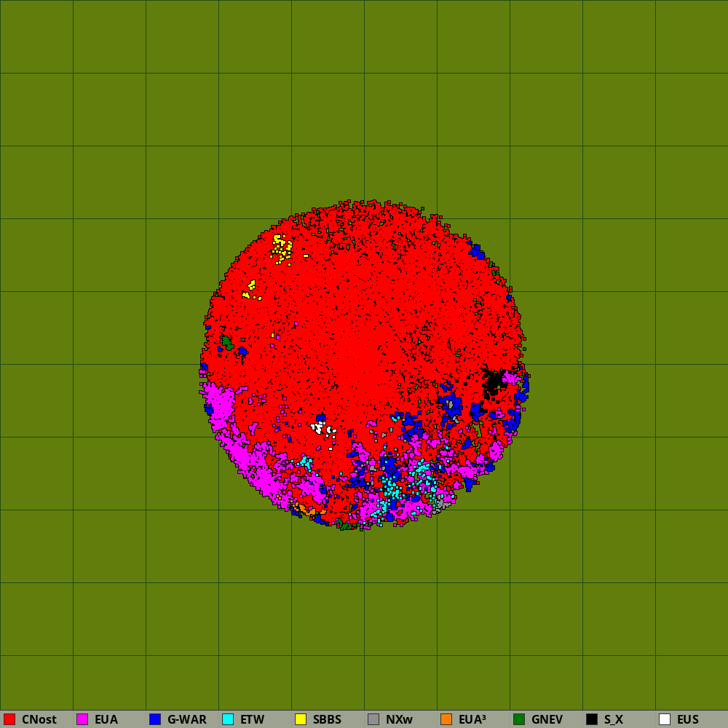Click the white EUS legend swatch
728x728 pixels.
tap(665, 719)
